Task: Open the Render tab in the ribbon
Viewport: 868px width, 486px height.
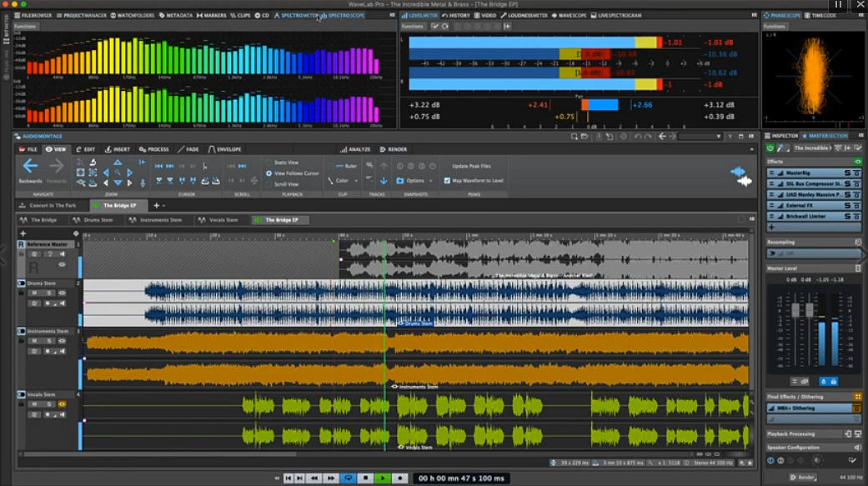Action: (394, 149)
